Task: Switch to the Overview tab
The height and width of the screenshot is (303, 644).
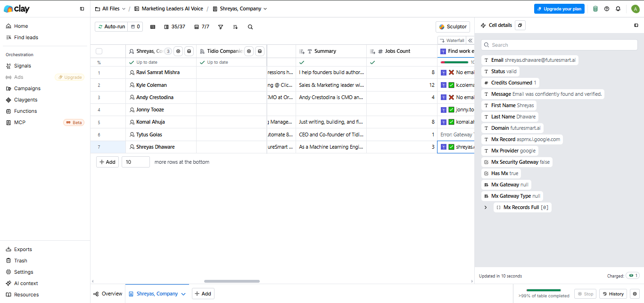Action: coord(108,294)
